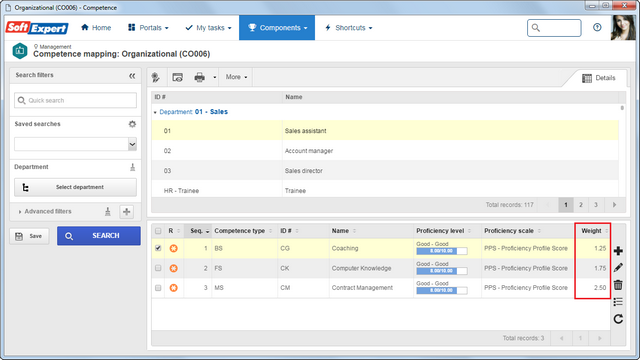
Task: Click the help icon in header
Action: (x=597, y=27)
